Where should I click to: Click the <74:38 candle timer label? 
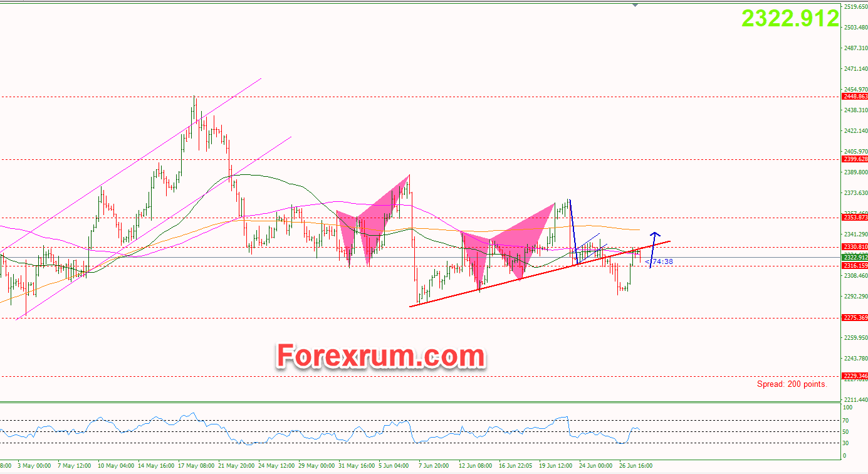[x=659, y=261]
